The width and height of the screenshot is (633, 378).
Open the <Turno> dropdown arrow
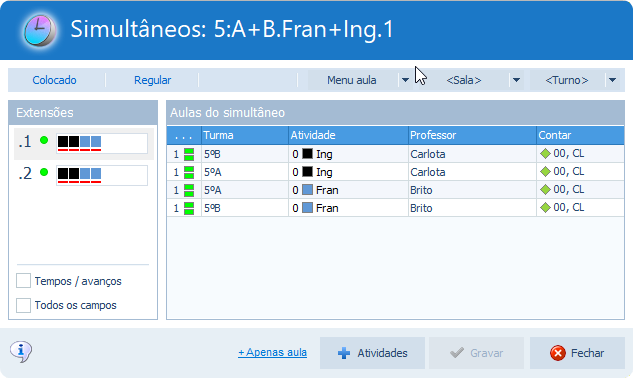[x=612, y=80]
